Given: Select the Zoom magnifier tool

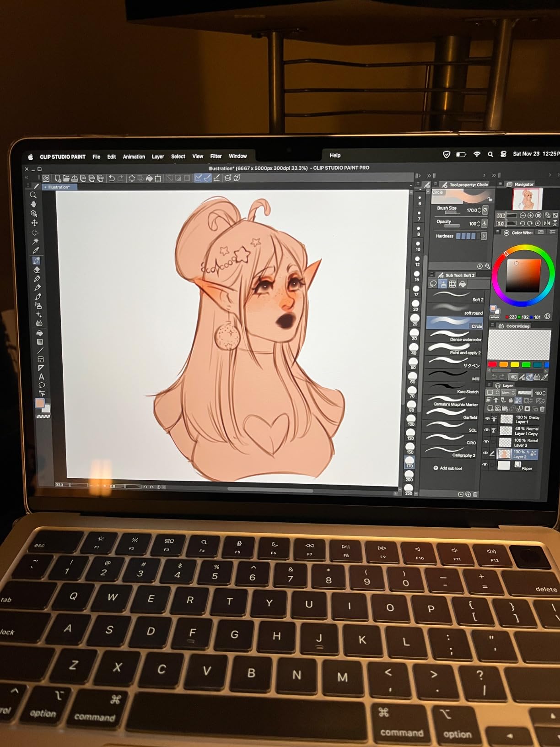Looking at the screenshot, I should 33,195.
